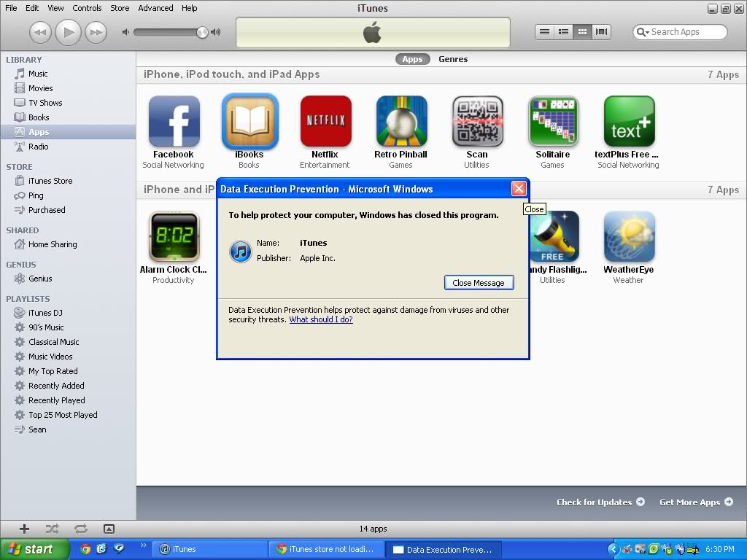Open Books in the library sidebar
This screenshot has width=747, height=560.
coord(39,117)
